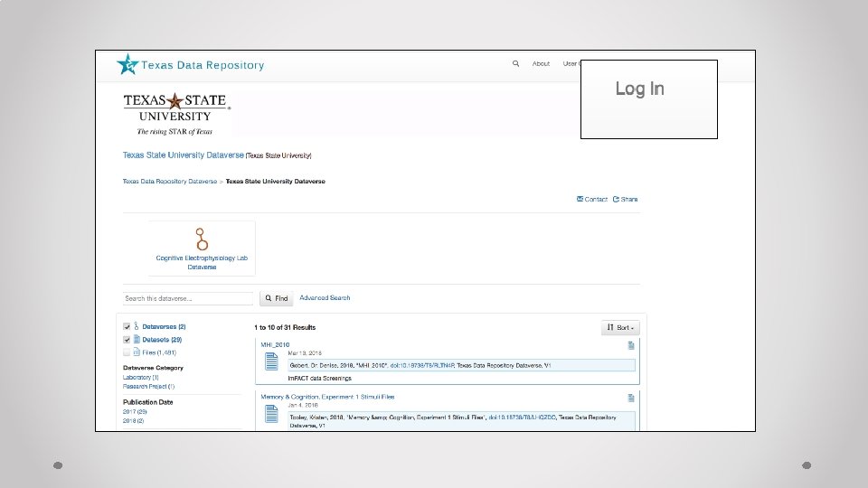Viewport: 868px width, 488px height.
Task: Click the Texas State University logo image
Action: [x=176, y=114]
